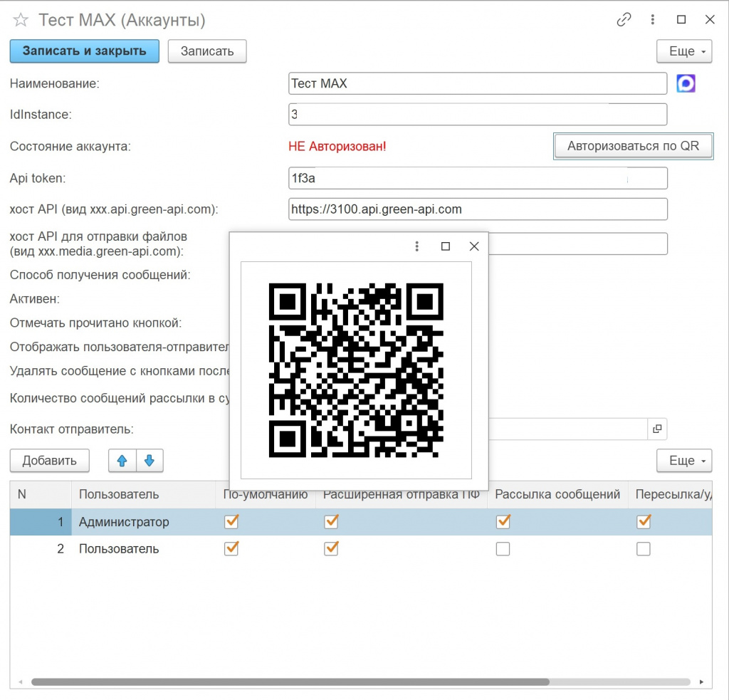Viewport: 729px width, 700px height.
Task: Click the N column header
Action: 41,494
